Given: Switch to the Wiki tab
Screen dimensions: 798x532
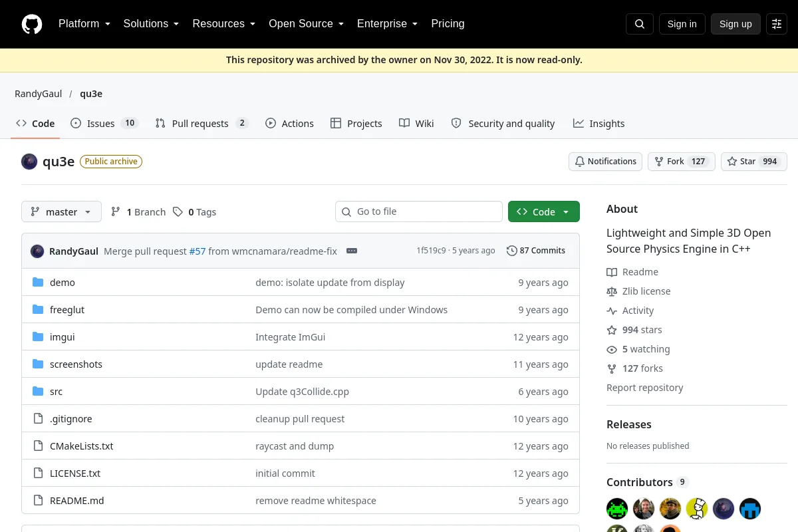Looking at the screenshot, I should pos(416,124).
